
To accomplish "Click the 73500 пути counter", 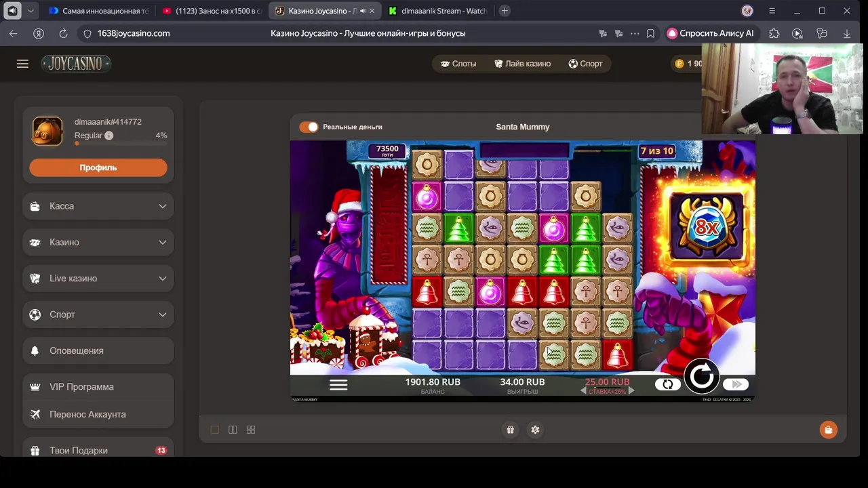I will pyautogui.click(x=387, y=150).
